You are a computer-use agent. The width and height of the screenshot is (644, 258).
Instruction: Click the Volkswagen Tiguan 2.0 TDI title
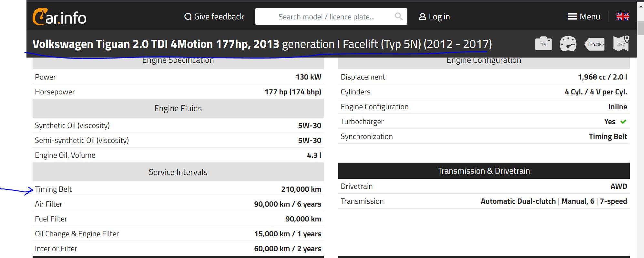point(156,44)
